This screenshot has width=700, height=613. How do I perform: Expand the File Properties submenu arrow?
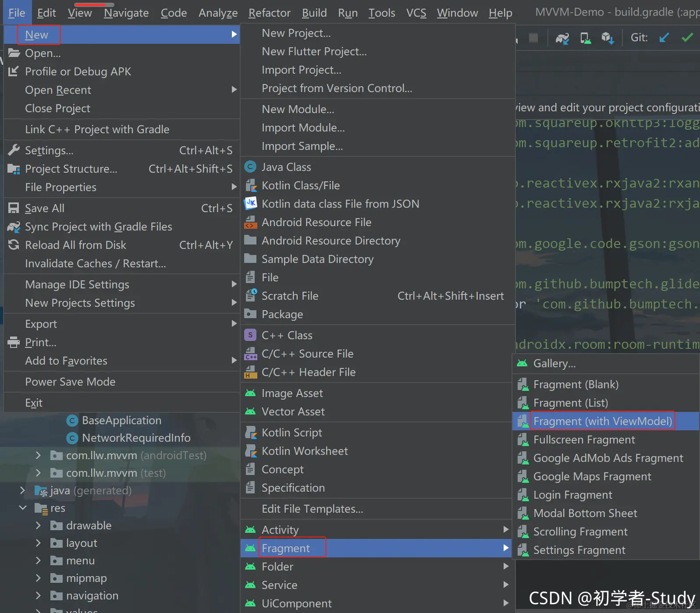[234, 187]
